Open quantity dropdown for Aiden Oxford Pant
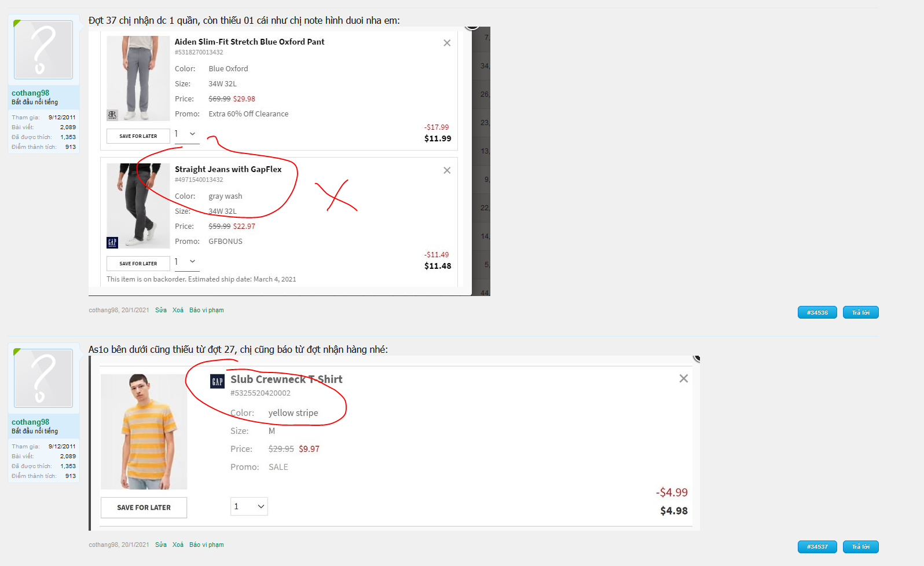The width and height of the screenshot is (924, 566). pyautogui.click(x=186, y=134)
